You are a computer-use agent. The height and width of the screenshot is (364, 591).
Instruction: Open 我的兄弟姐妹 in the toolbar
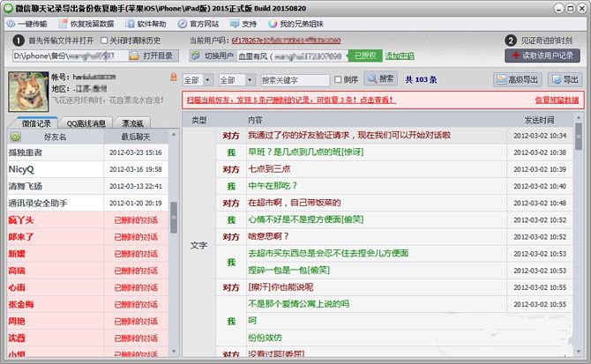click(x=295, y=24)
